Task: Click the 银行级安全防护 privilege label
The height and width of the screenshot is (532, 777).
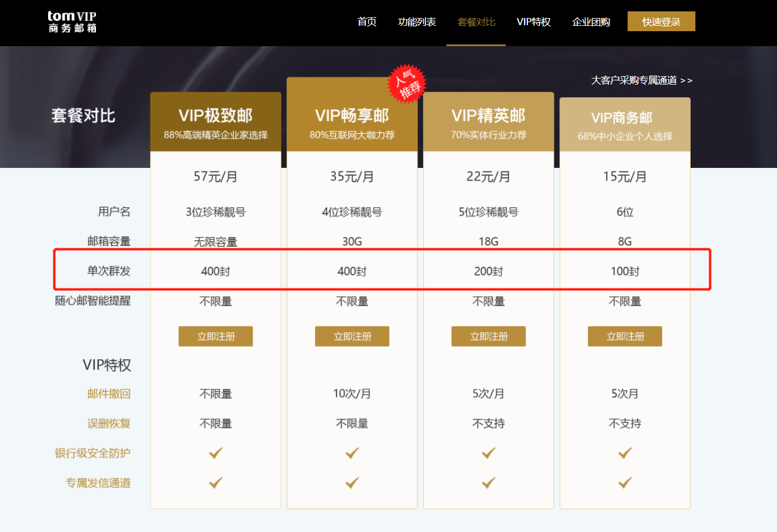Action: pos(92,453)
